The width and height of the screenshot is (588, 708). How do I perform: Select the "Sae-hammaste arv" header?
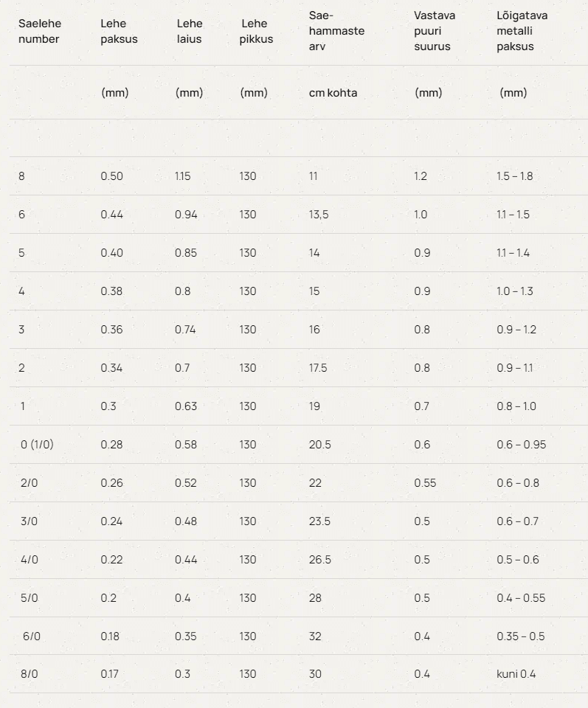336,31
